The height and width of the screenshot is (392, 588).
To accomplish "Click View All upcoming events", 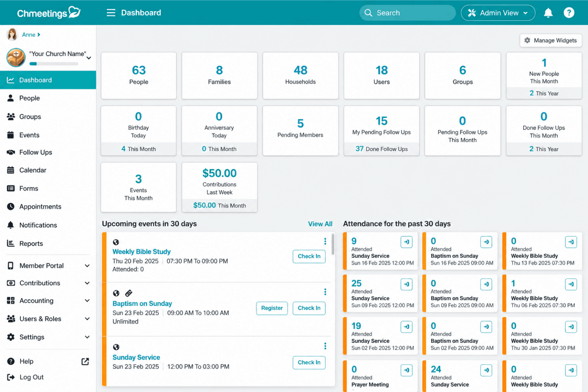I will coord(320,224).
